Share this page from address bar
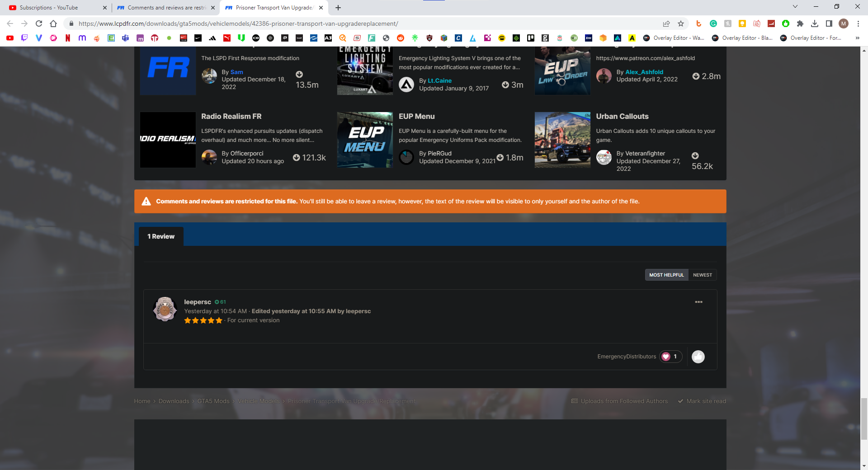868x470 pixels. pos(666,23)
